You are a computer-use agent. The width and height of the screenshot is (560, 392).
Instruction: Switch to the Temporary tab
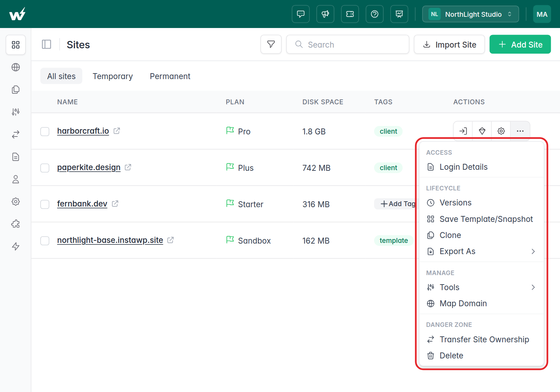(x=113, y=76)
